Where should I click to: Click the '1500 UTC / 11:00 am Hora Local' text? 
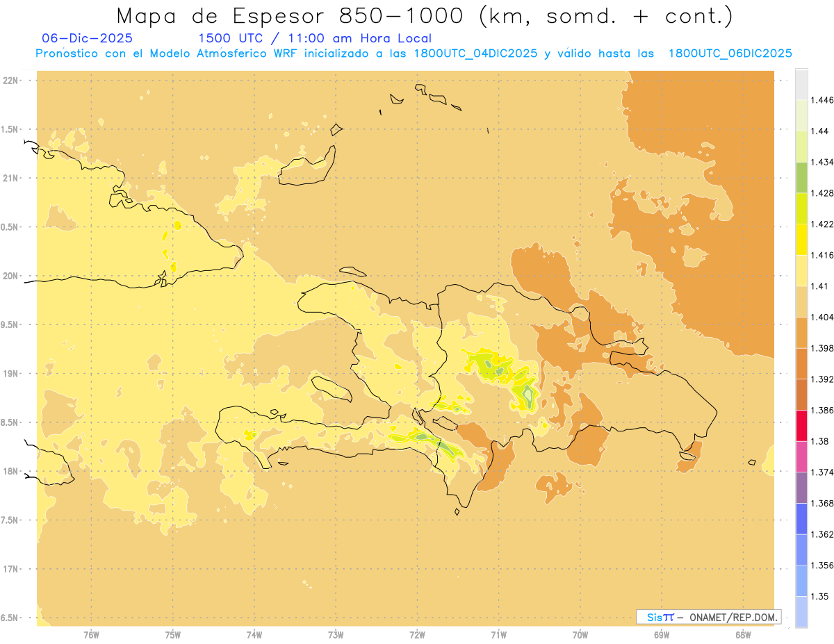[x=315, y=38]
